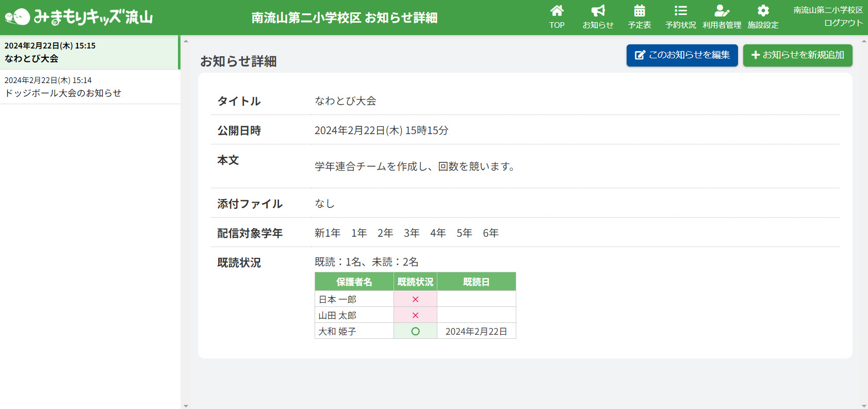The width and height of the screenshot is (868, 409).
Task: Open the 施設設定 gear icon
Action: coord(763,11)
